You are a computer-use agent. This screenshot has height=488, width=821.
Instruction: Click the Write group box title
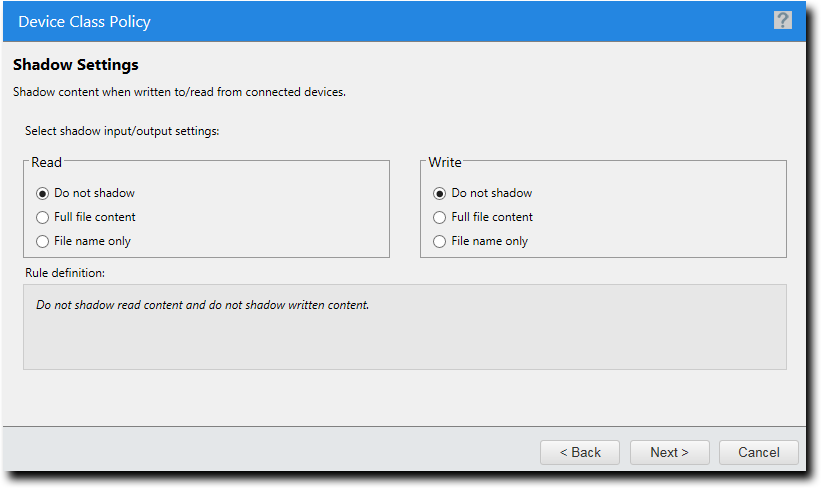445,162
